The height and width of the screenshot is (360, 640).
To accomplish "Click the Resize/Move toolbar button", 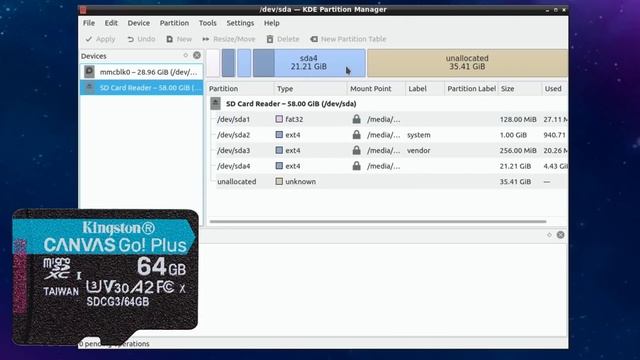I will [x=229, y=39].
